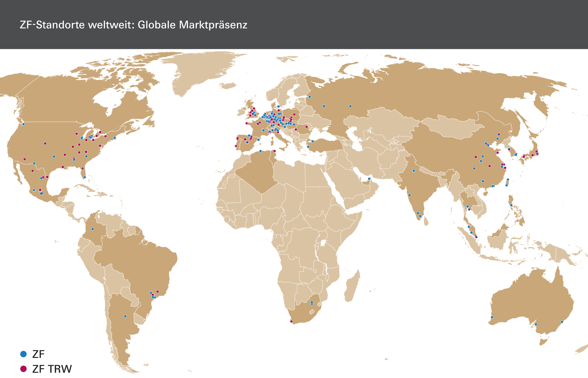Select the 'ZF TRW' legend label
This screenshot has width=588, height=378.
tap(52, 369)
